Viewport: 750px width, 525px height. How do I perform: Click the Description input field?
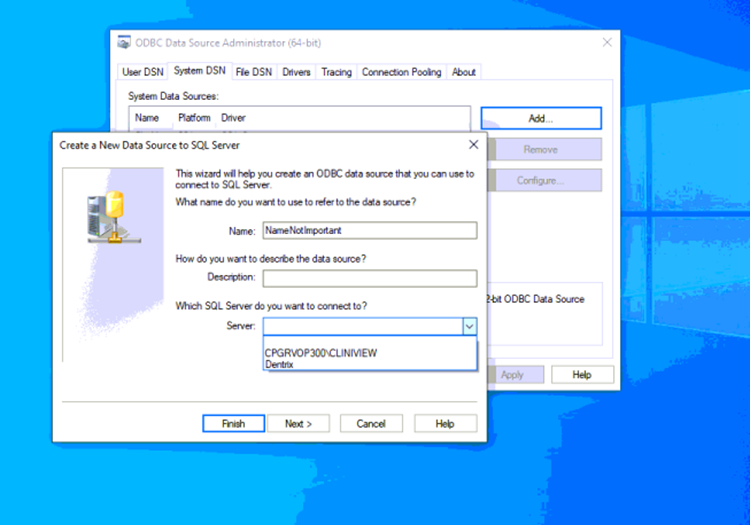(370, 278)
